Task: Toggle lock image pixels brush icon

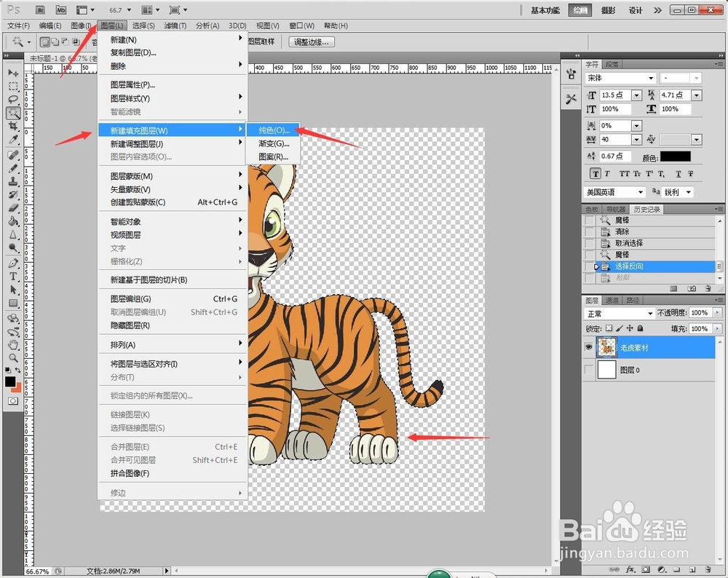Action: tap(620, 328)
